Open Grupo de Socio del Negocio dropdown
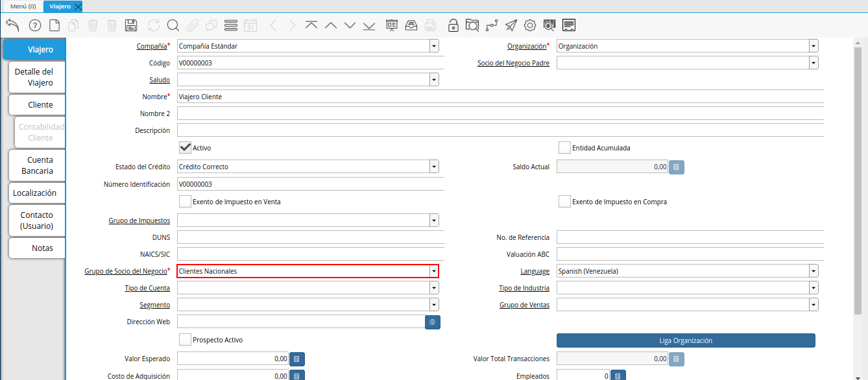This screenshot has height=380, width=868. (433, 271)
